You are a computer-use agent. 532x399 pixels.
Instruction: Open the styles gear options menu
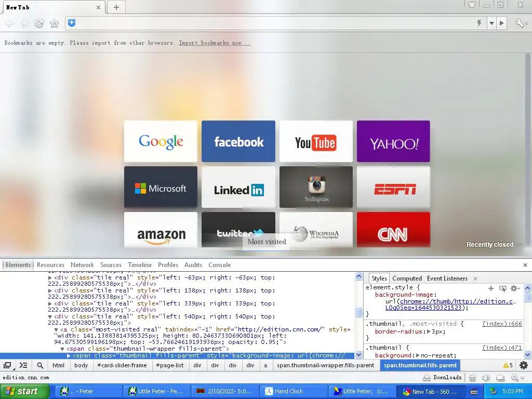515,288
